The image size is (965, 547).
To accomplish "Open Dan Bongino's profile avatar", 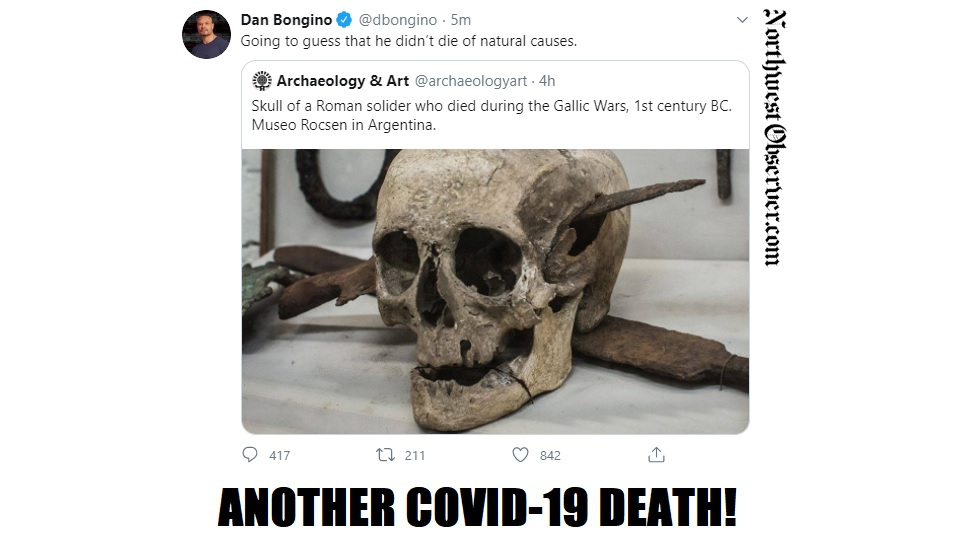I will 207,34.
